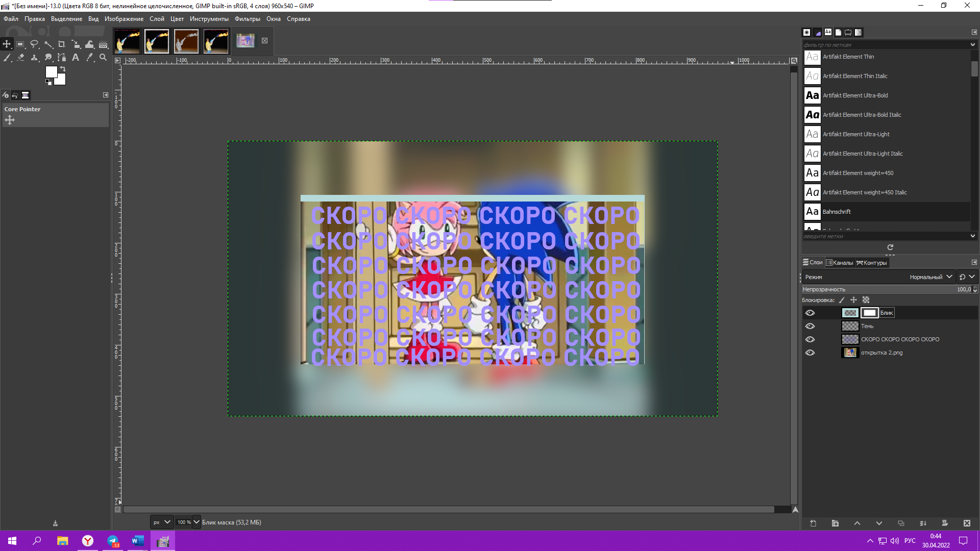Hide the открытка 2.png layer
980x551 pixels.
810,353
